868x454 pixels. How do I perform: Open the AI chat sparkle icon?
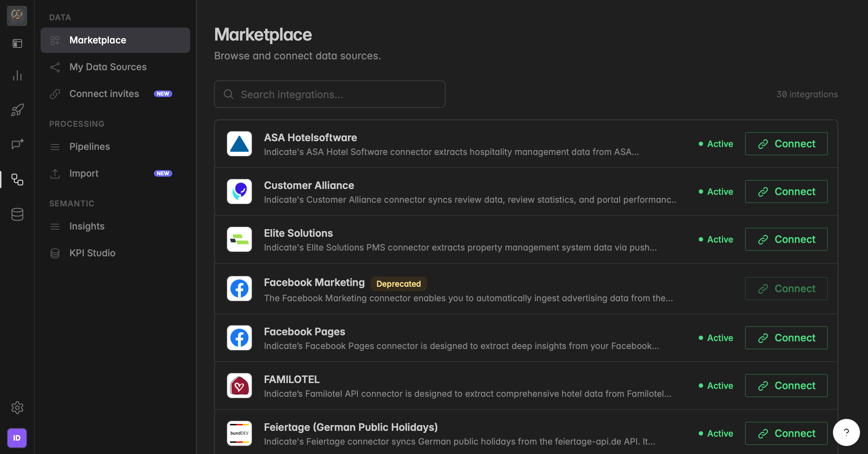[17, 144]
